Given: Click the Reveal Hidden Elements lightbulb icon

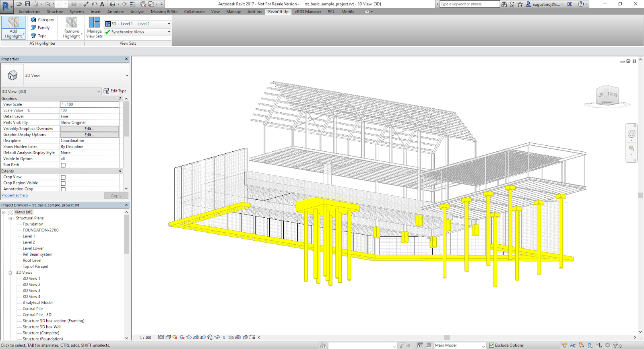Looking at the screenshot, I should (224, 337).
